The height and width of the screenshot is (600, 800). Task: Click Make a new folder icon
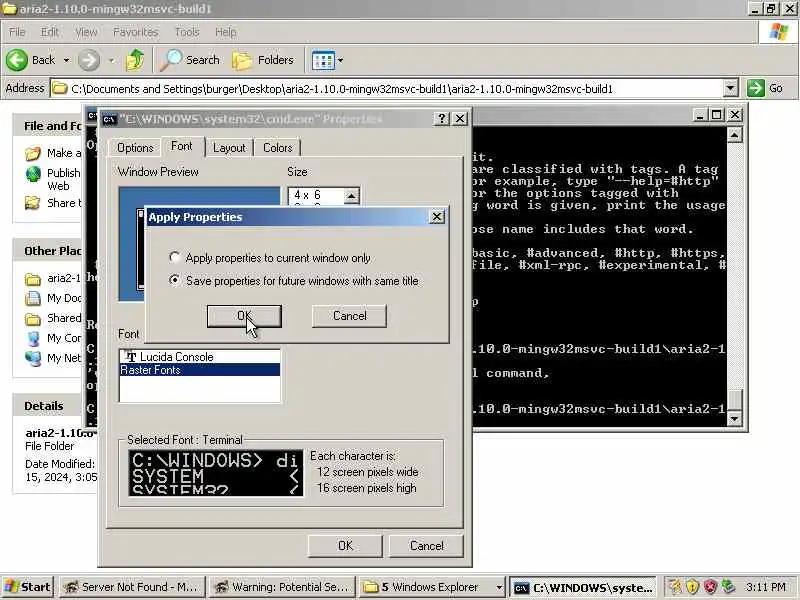coord(33,153)
